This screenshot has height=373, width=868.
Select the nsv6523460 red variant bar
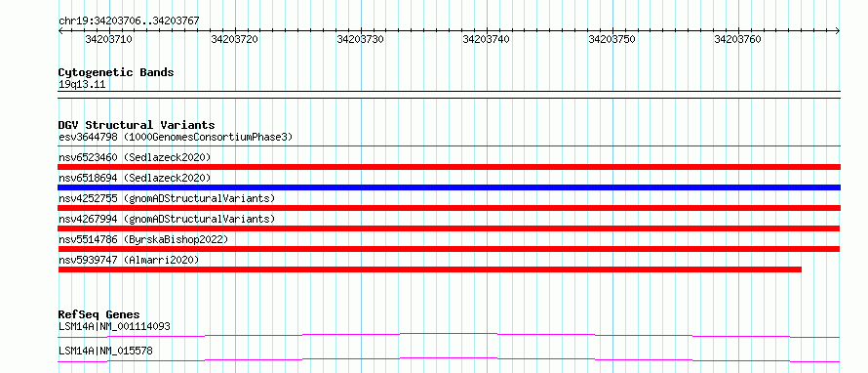[x=450, y=167]
